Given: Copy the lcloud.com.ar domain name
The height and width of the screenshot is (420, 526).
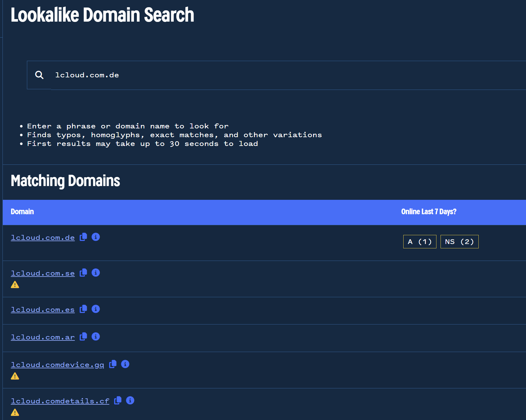Looking at the screenshot, I should coord(83,337).
